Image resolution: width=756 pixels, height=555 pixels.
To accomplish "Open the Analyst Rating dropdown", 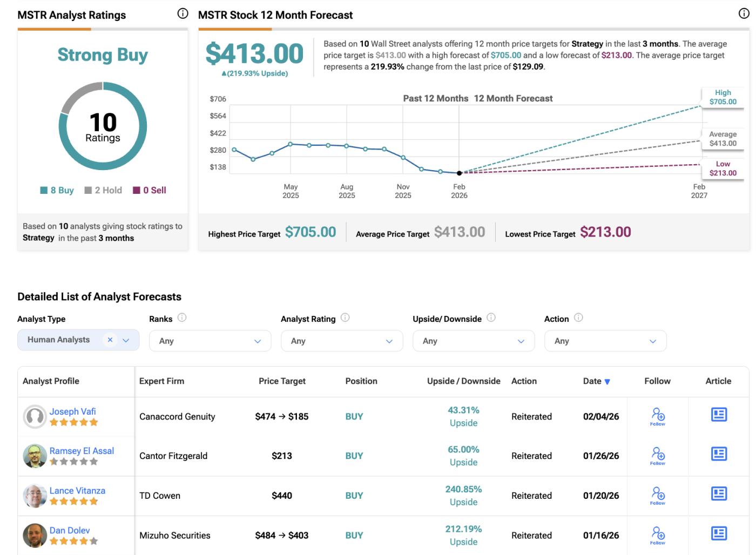I will coord(342,341).
